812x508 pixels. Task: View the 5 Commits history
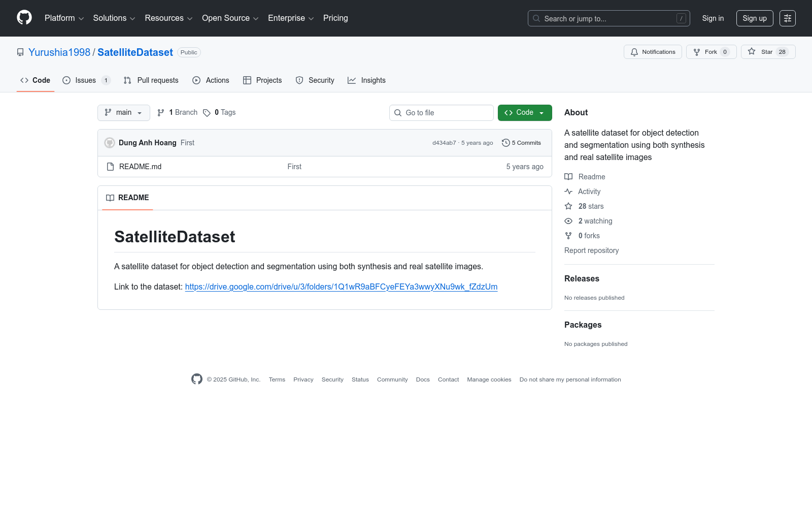(x=521, y=143)
